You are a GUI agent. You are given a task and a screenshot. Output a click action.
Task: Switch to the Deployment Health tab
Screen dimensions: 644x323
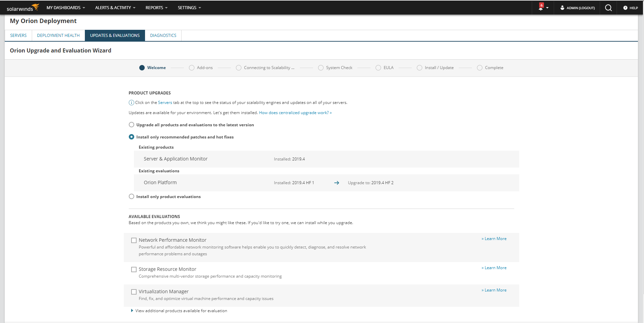pyautogui.click(x=58, y=36)
